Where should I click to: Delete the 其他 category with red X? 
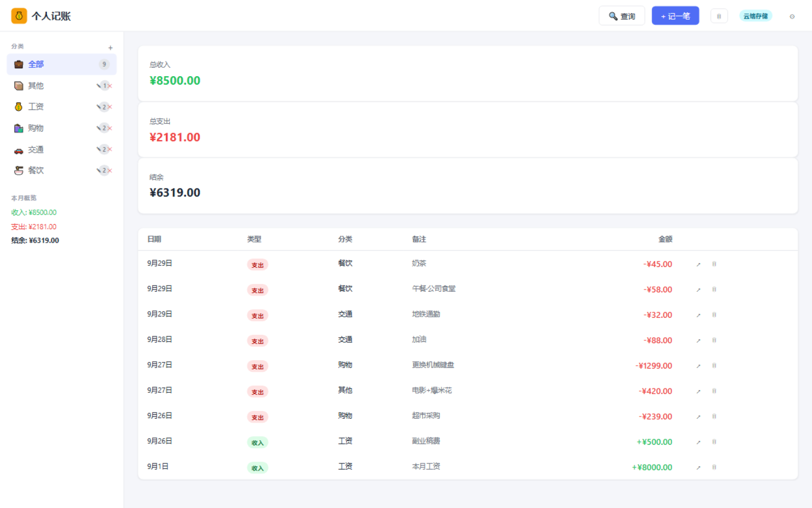coord(110,86)
